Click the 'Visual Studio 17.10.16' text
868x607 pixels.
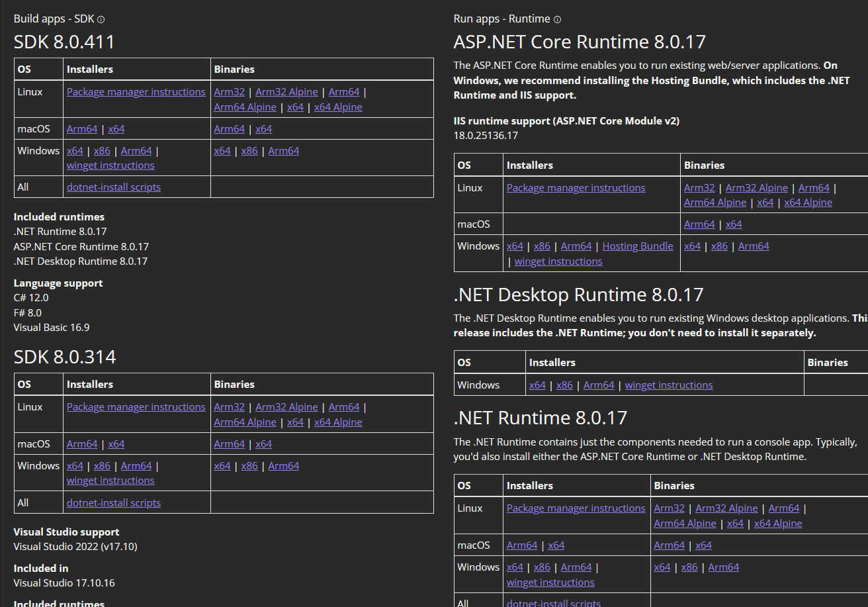(64, 583)
